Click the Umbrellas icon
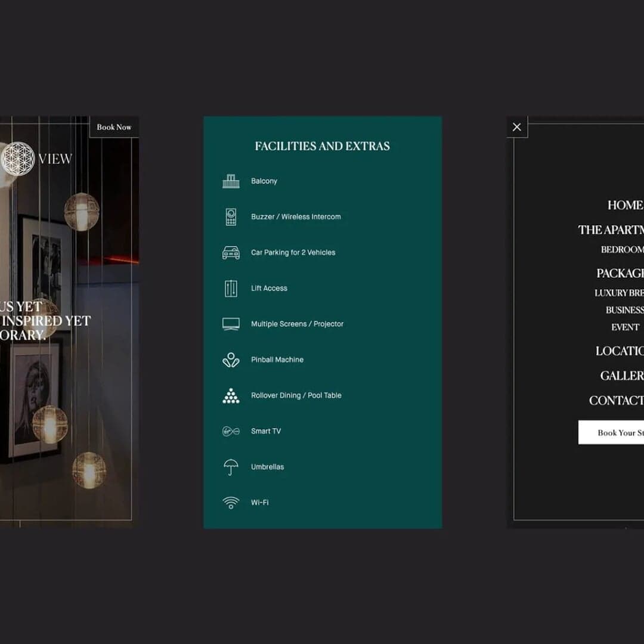Image resolution: width=644 pixels, height=644 pixels. 231,467
